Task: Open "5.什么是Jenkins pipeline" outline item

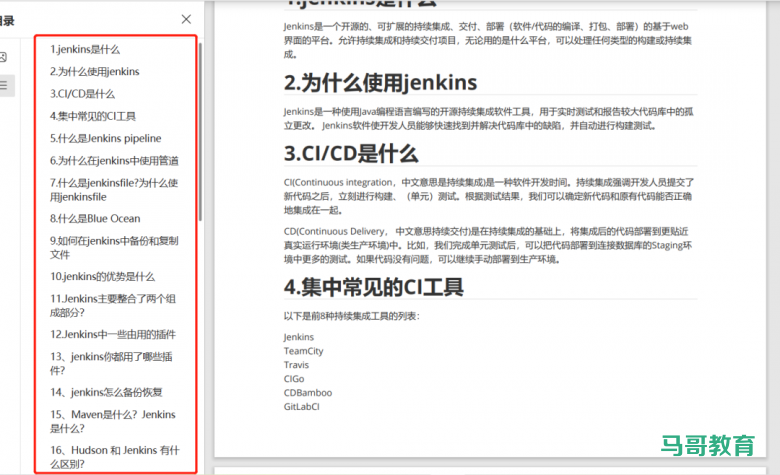Action: point(105,138)
